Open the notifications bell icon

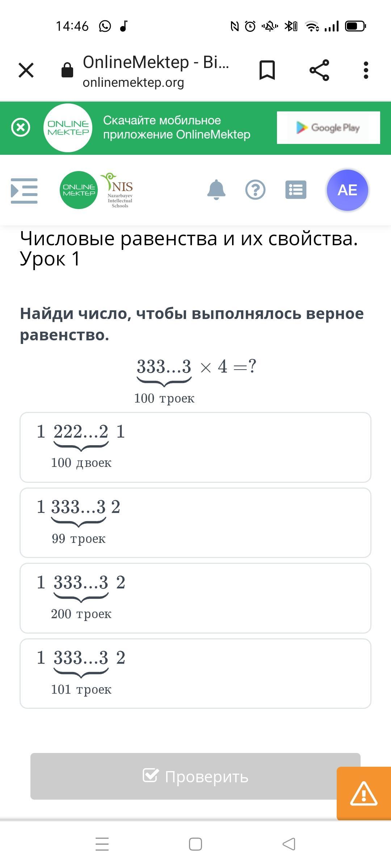[x=216, y=190]
